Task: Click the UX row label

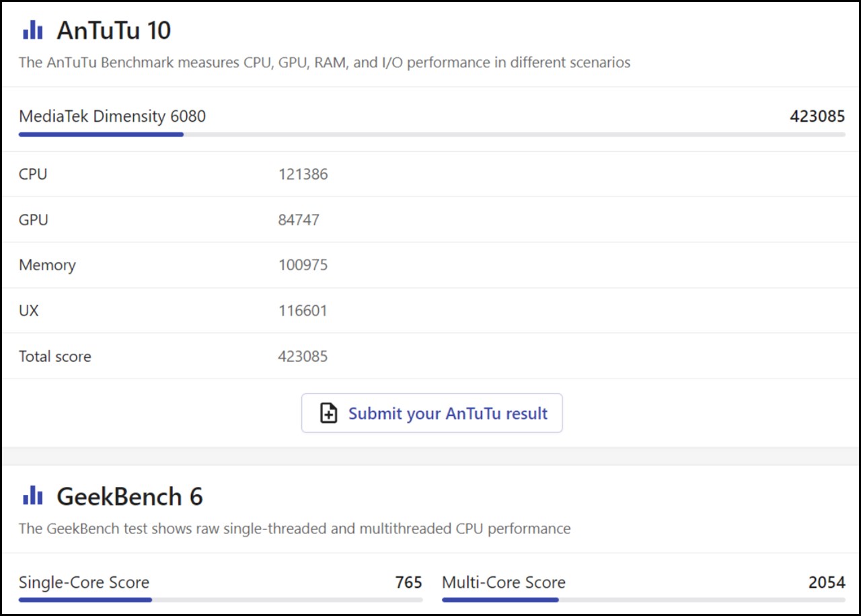Action: tap(29, 311)
